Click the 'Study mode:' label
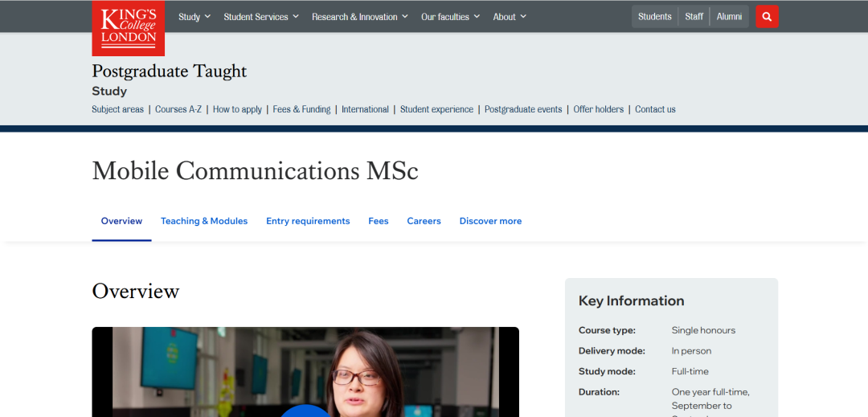The height and width of the screenshot is (417, 868). [x=608, y=371]
